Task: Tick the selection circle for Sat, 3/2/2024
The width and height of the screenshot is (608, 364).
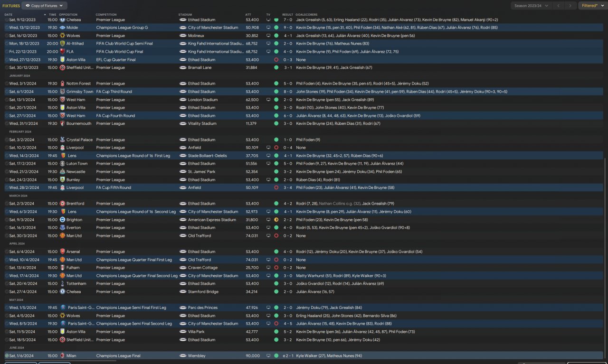Action: 7,140
